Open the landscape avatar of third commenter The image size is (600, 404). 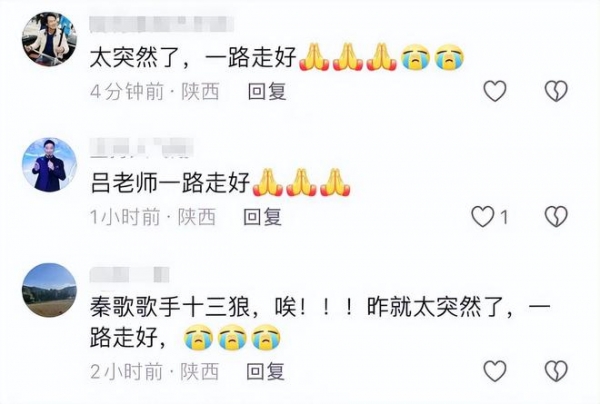click(49, 290)
